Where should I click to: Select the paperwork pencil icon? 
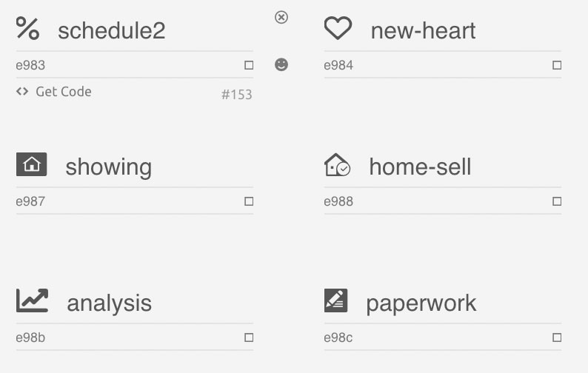point(335,300)
